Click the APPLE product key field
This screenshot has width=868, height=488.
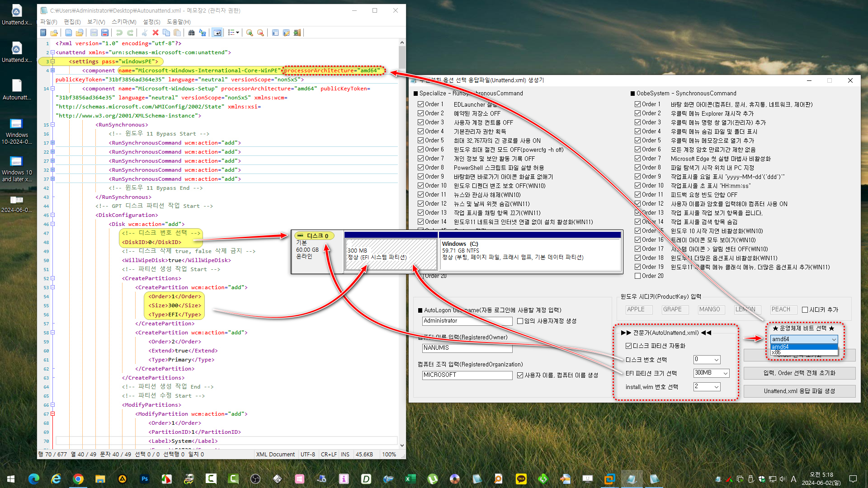coord(639,310)
